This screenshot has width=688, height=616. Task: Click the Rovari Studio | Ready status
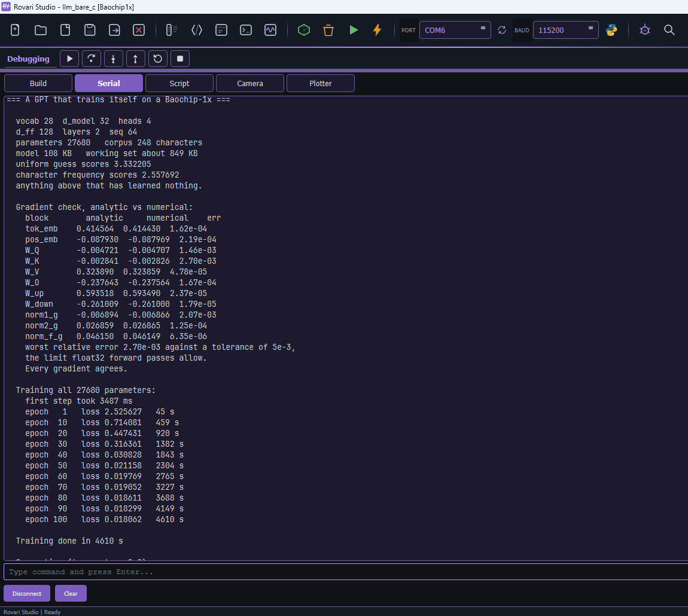(x=32, y=612)
